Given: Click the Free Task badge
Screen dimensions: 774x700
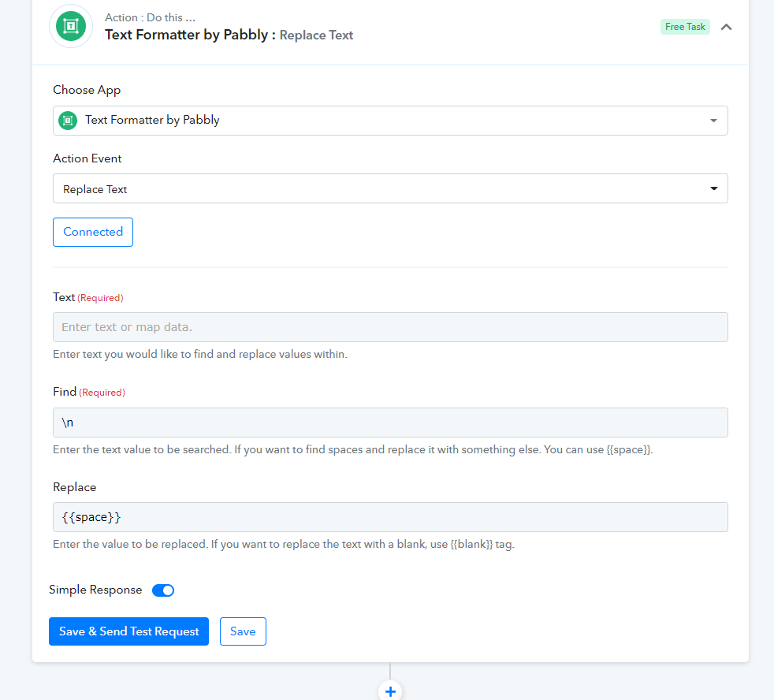Looking at the screenshot, I should [685, 27].
